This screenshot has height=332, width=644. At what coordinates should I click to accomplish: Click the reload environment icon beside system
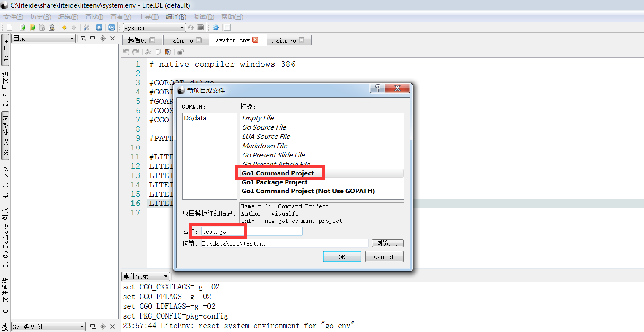[x=191, y=27]
